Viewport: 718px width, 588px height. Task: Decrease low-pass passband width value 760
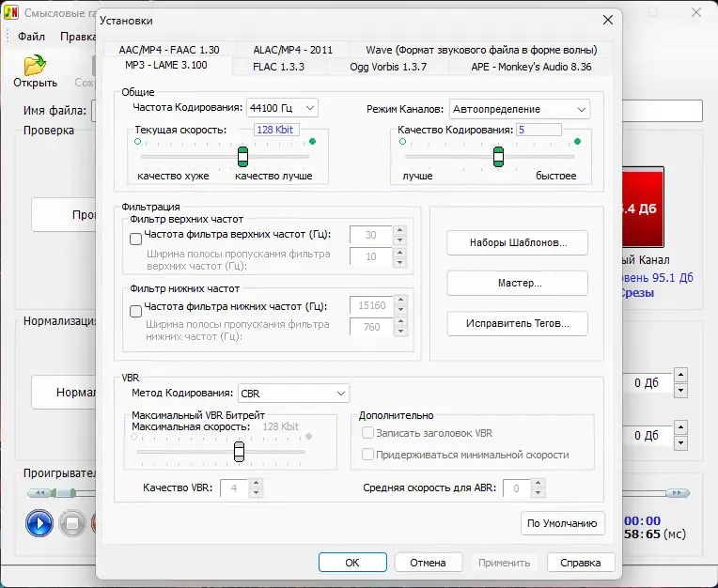(x=400, y=332)
